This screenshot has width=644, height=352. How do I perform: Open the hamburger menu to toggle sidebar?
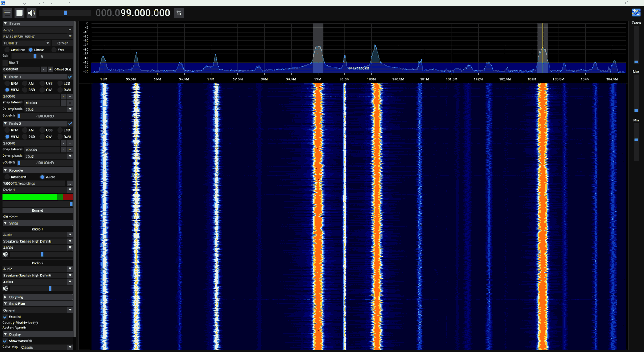[7, 13]
